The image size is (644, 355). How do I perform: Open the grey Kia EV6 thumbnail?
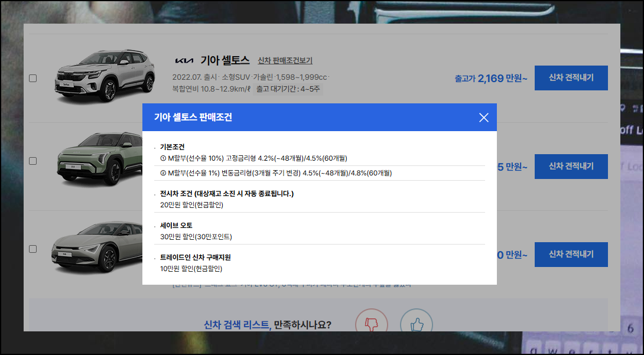[x=96, y=247]
